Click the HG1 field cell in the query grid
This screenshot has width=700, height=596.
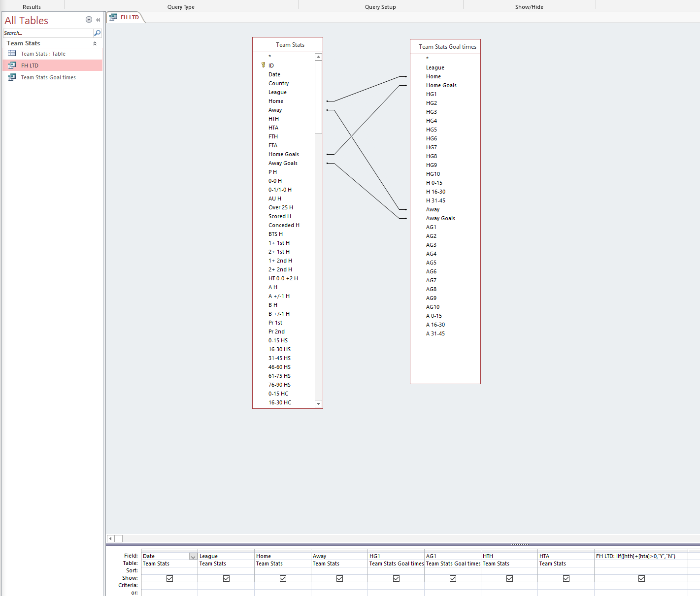[396, 556]
